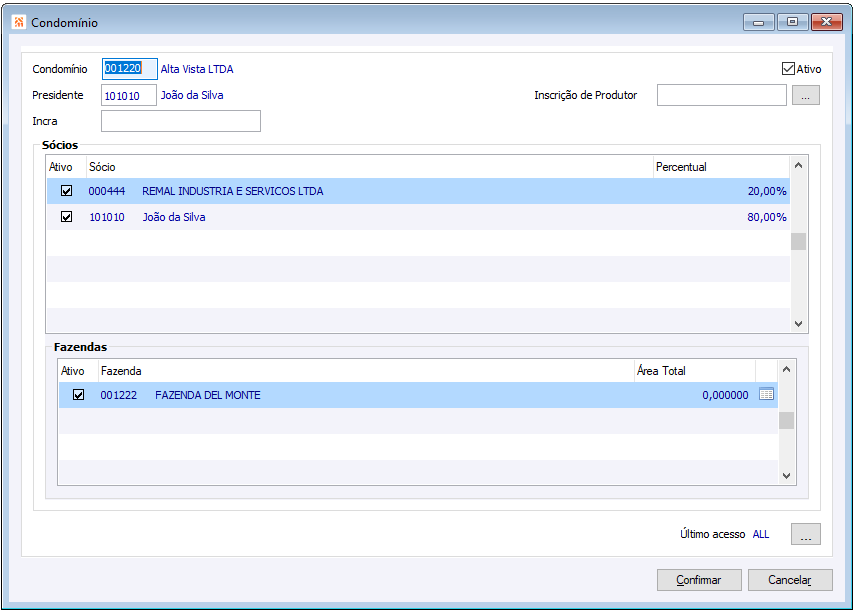855x612 pixels.
Task: Toggle Ativo checkbox for FAZENDA DEL MONTE
Action: click(x=79, y=395)
